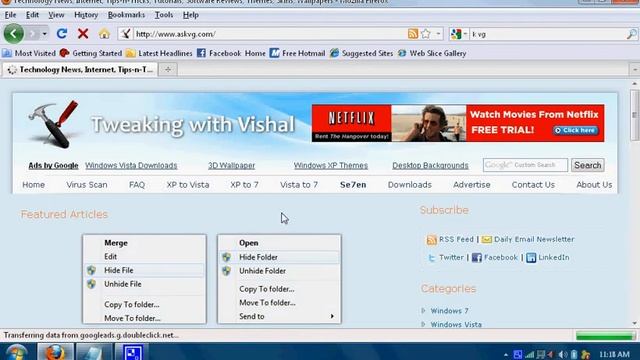
Task: Click the grayed Forward arrow button
Action: tap(33, 34)
